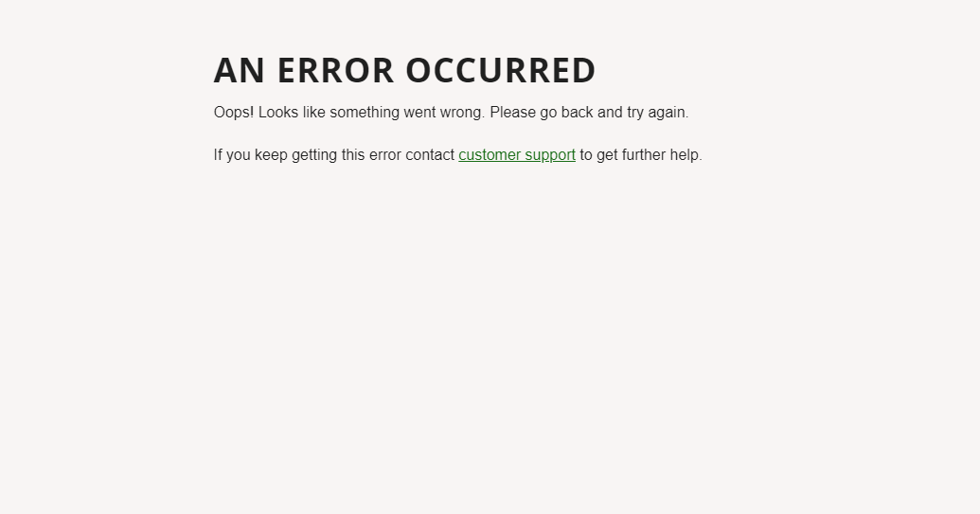Click the word 'AN' in the heading
The height and width of the screenshot is (514, 980).
point(240,70)
